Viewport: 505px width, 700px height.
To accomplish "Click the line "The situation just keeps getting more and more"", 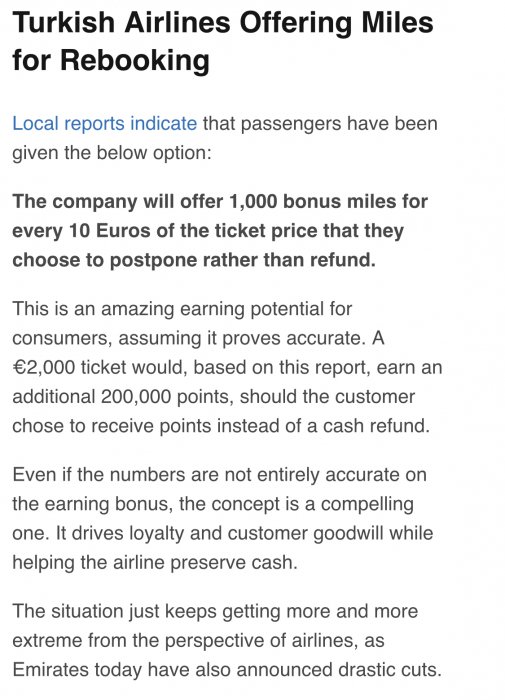I will 215,611.
